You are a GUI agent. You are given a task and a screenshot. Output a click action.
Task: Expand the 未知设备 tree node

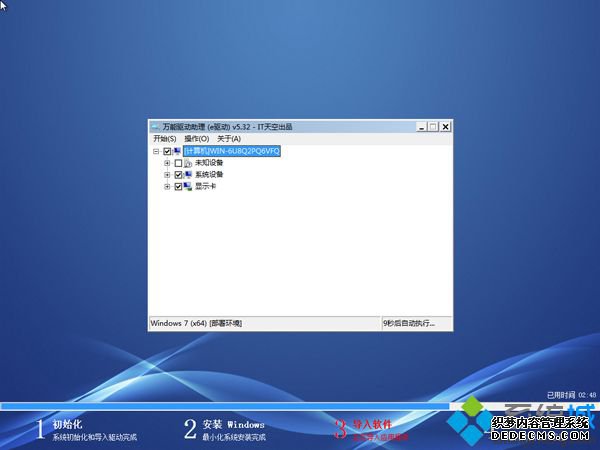167,163
